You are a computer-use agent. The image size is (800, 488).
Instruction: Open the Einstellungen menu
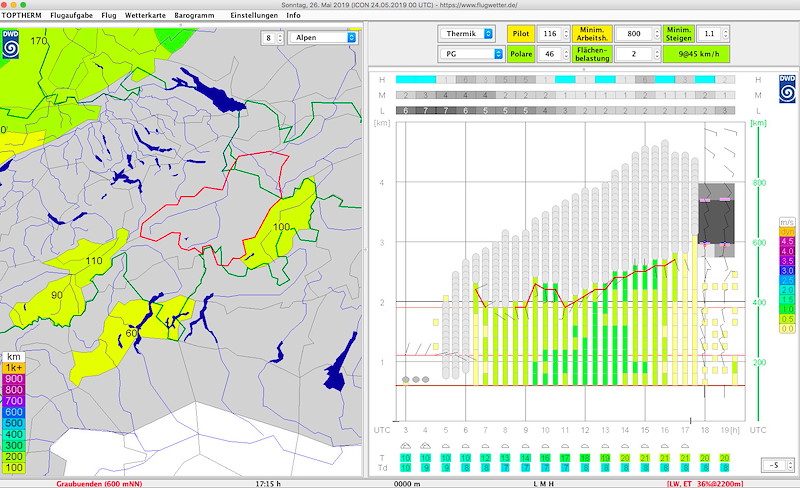pos(254,15)
